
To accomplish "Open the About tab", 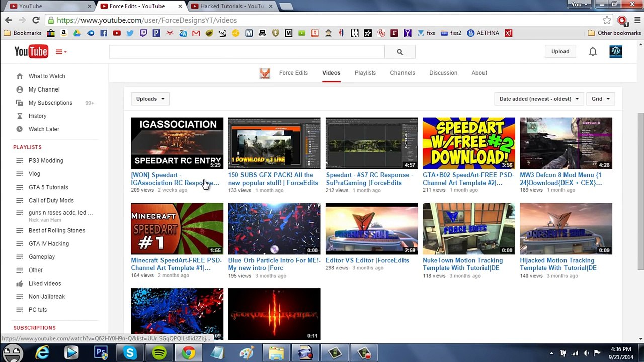I will coord(479,73).
